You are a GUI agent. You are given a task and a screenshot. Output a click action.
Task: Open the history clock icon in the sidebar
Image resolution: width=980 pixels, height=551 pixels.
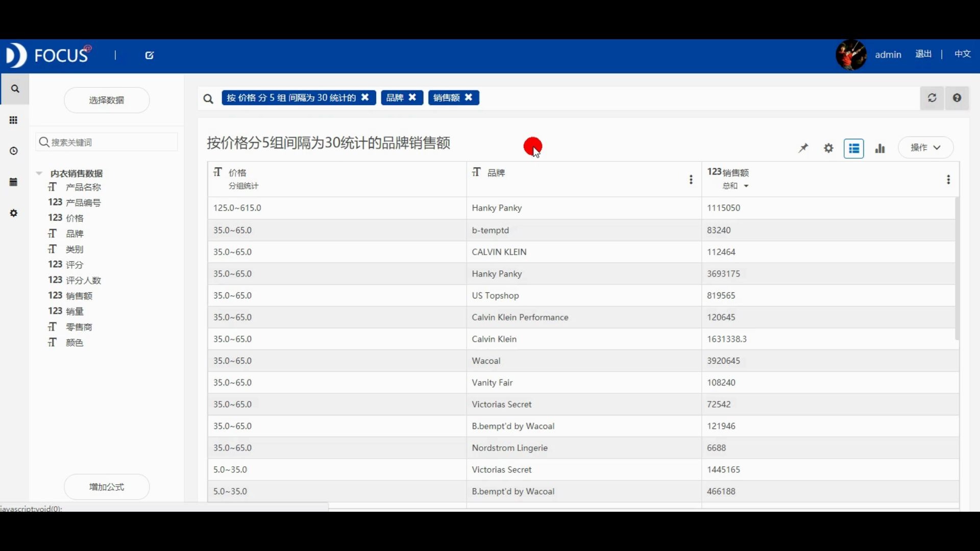tap(14, 151)
